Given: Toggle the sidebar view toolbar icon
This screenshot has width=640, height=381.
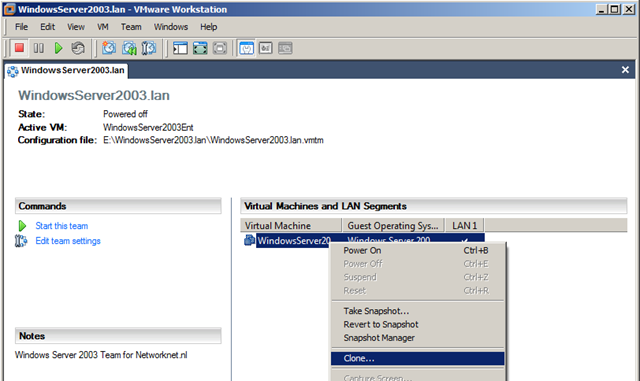Looking at the screenshot, I should [x=180, y=48].
